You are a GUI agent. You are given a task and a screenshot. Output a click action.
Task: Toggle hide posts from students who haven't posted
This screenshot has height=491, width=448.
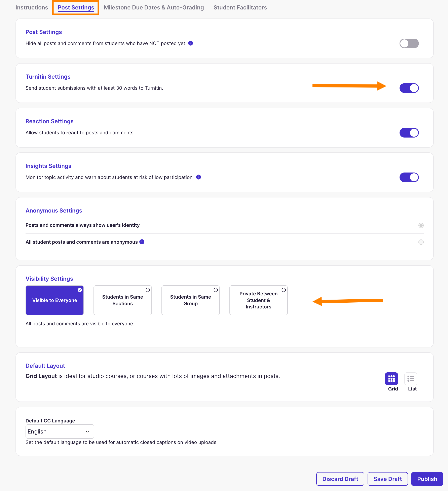pos(409,43)
